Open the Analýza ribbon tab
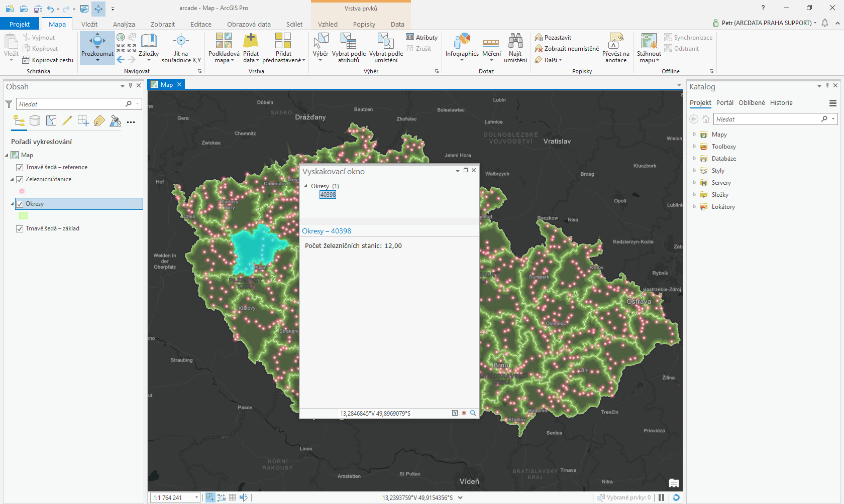 [x=124, y=24]
